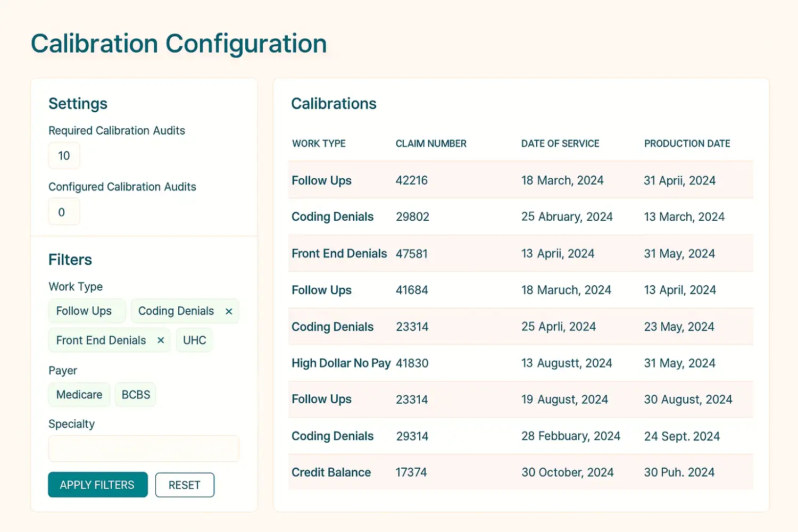Reset all filters
798x532 pixels.
[185, 485]
